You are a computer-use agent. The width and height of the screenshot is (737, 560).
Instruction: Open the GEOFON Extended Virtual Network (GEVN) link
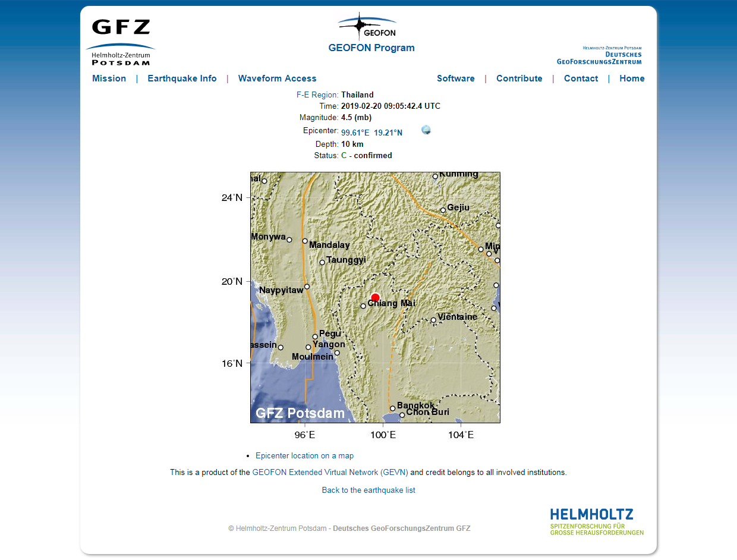coord(330,473)
